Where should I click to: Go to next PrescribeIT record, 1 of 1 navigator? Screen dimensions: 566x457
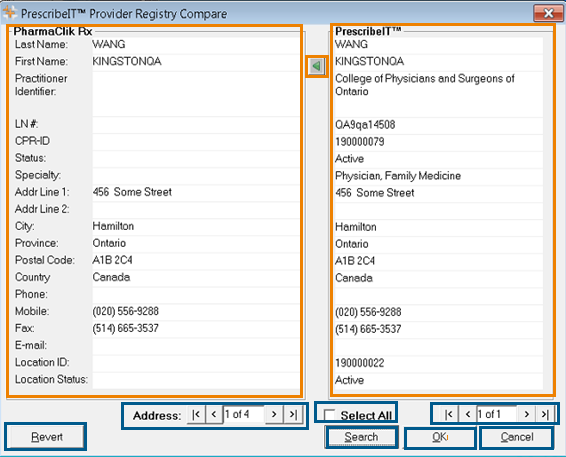(x=527, y=414)
